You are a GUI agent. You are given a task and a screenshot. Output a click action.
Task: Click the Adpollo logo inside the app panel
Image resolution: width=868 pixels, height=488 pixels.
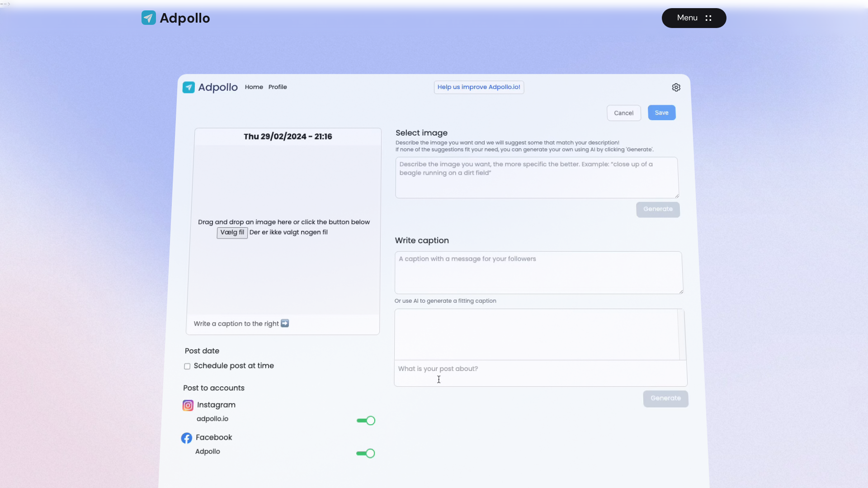tap(210, 87)
